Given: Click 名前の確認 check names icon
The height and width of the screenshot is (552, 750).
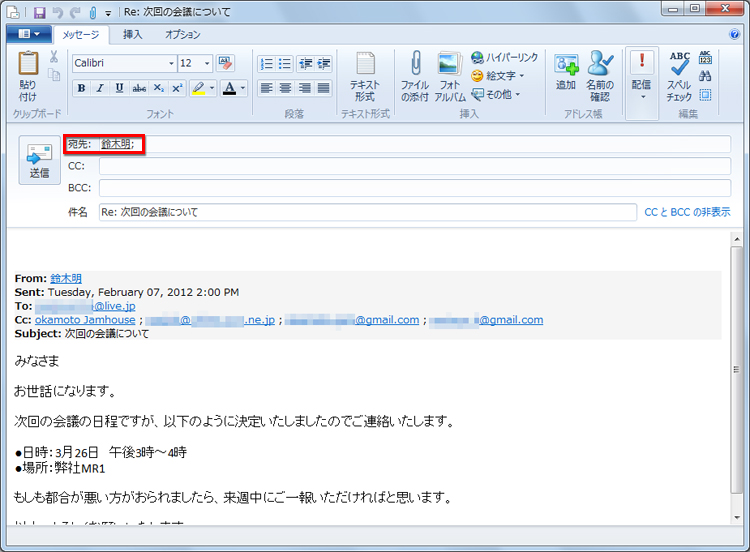Looking at the screenshot, I should pyautogui.click(x=600, y=77).
